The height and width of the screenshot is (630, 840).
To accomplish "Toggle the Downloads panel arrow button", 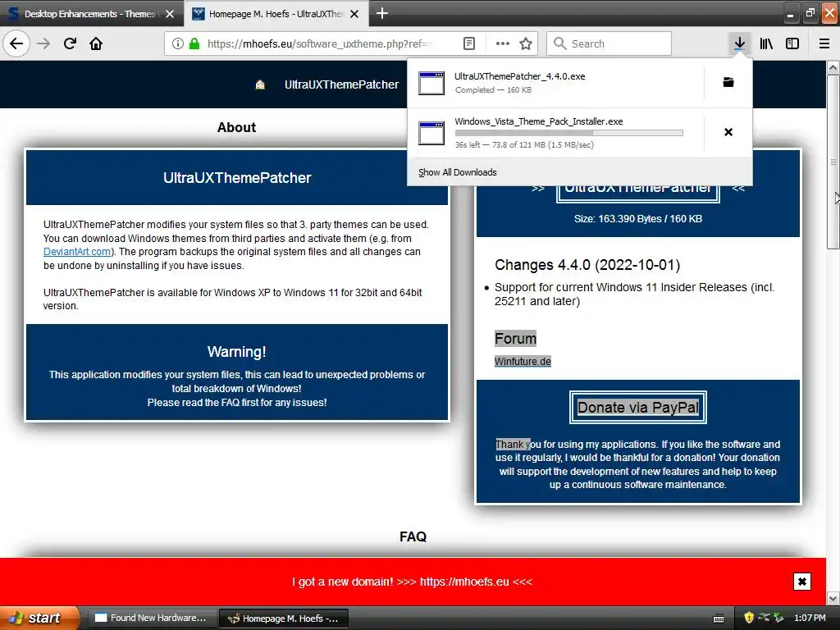I will [739, 43].
